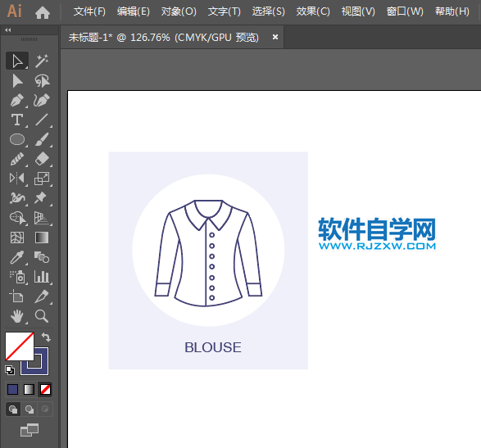Select the Blend tool
This screenshot has width=481, height=448.
(x=42, y=257)
